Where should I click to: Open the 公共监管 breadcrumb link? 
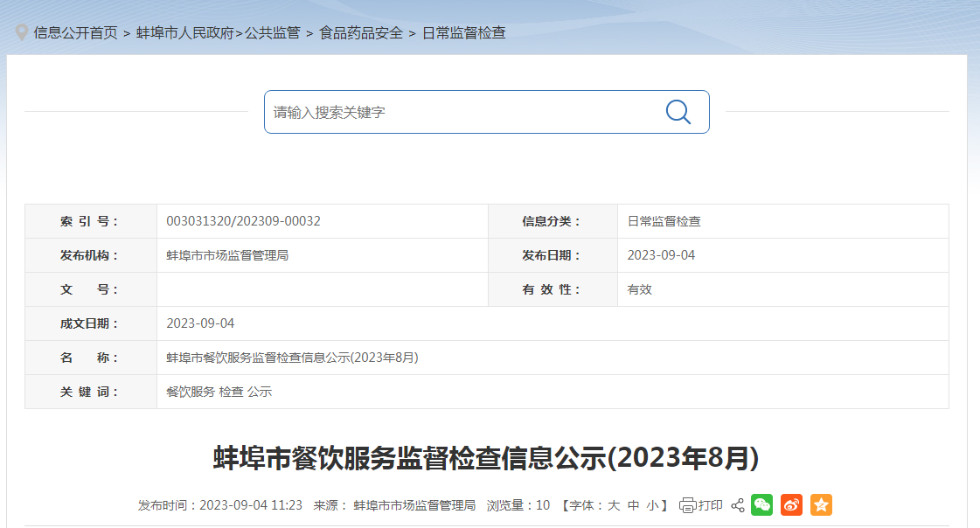point(272,32)
